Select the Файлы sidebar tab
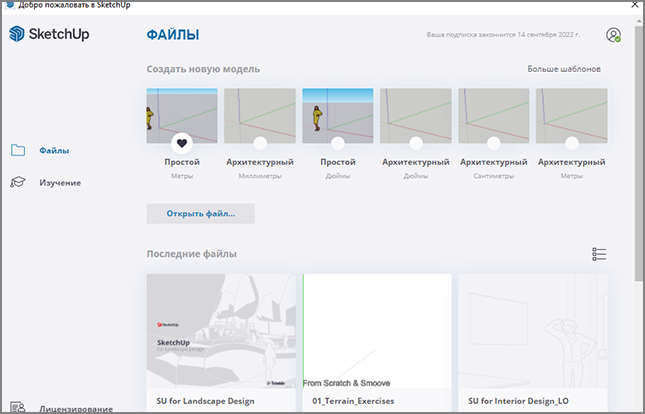The height and width of the screenshot is (414, 645). pos(54,151)
